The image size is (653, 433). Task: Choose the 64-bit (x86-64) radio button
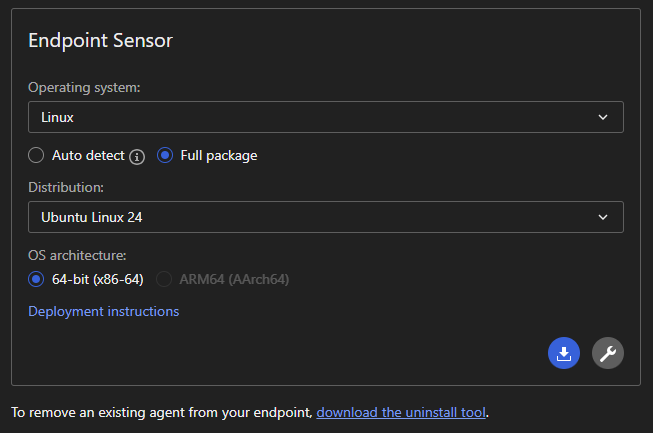click(x=36, y=279)
